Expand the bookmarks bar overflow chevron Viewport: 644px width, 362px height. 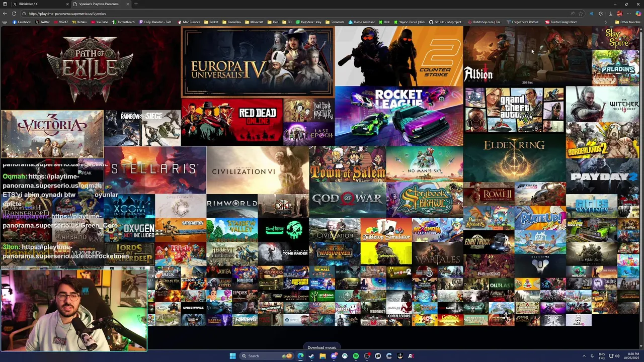click(x=606, y=22)
